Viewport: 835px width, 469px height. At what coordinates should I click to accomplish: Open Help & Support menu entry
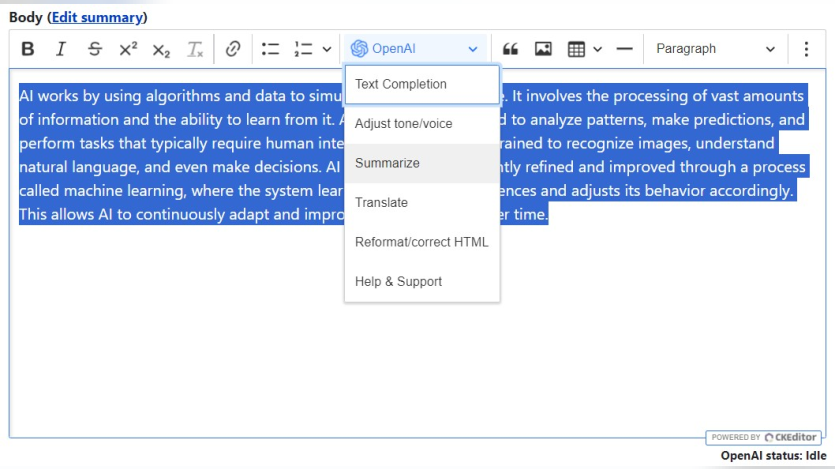coord(422,281)
